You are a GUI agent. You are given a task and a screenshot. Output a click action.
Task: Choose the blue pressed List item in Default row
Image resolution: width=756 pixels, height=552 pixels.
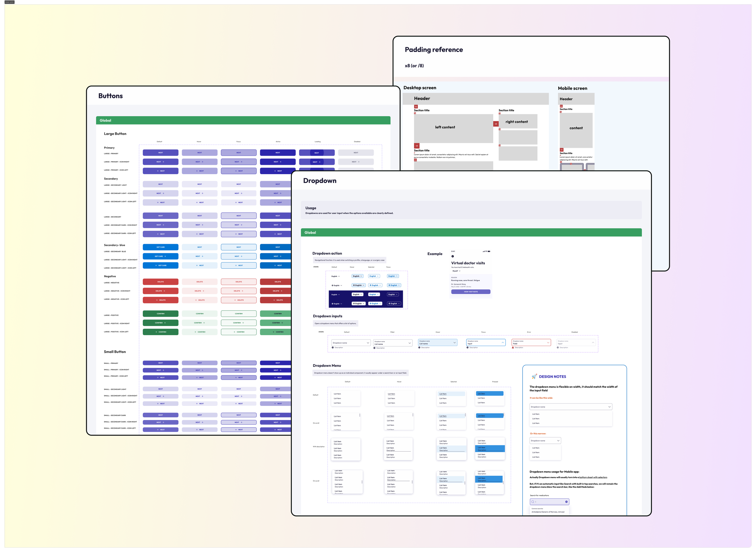[x=489, y=393]
